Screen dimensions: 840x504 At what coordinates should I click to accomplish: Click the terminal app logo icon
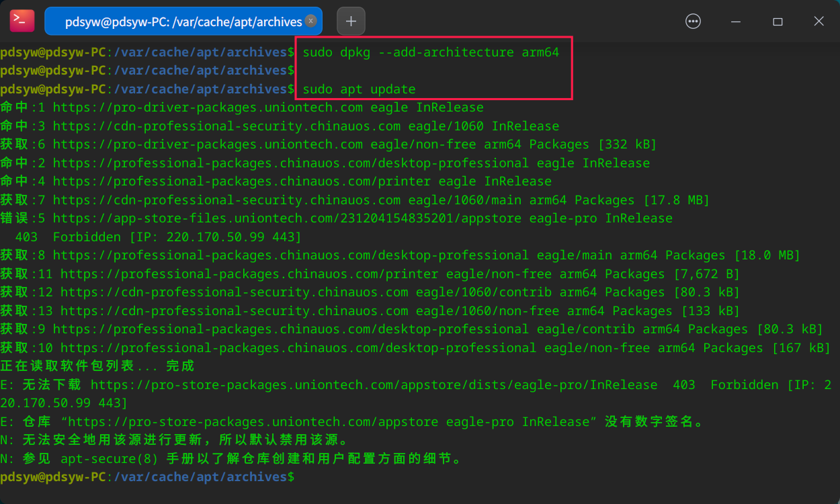coord(22,21)
